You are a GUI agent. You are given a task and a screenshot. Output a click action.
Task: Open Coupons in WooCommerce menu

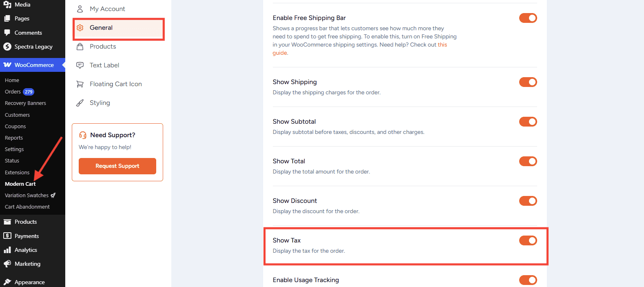click(15, 127)
